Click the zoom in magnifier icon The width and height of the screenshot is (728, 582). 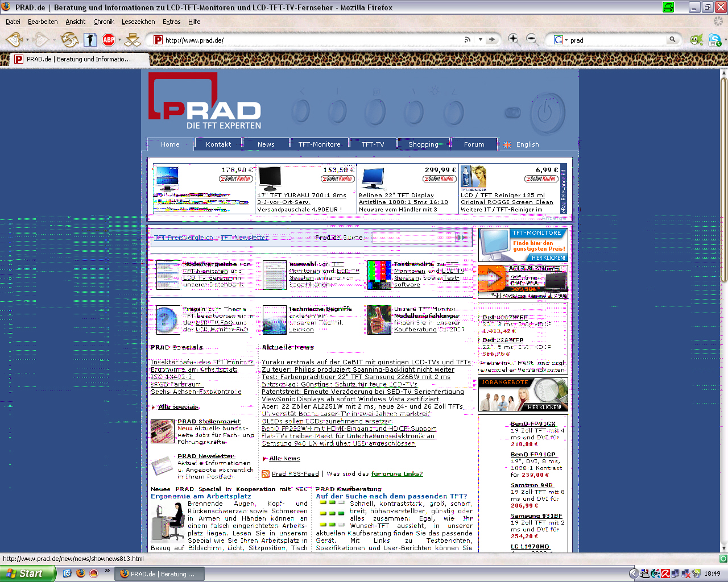[x=514, y=39]
